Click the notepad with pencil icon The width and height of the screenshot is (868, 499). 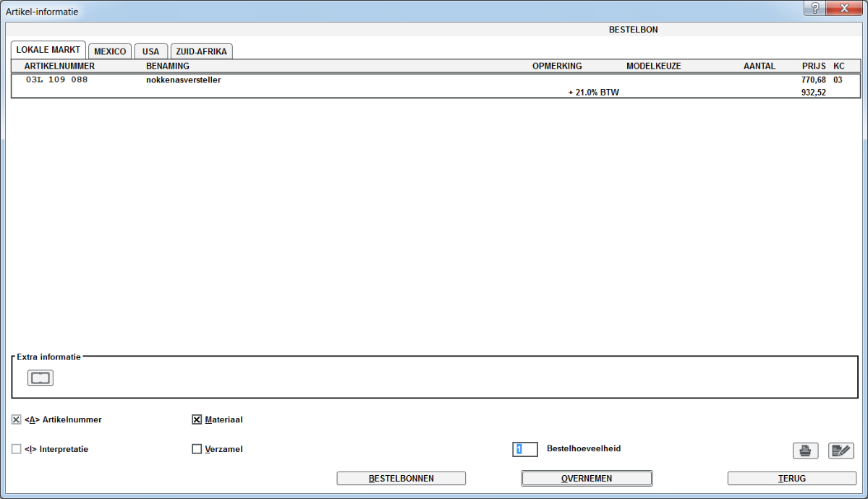(841, 451)
